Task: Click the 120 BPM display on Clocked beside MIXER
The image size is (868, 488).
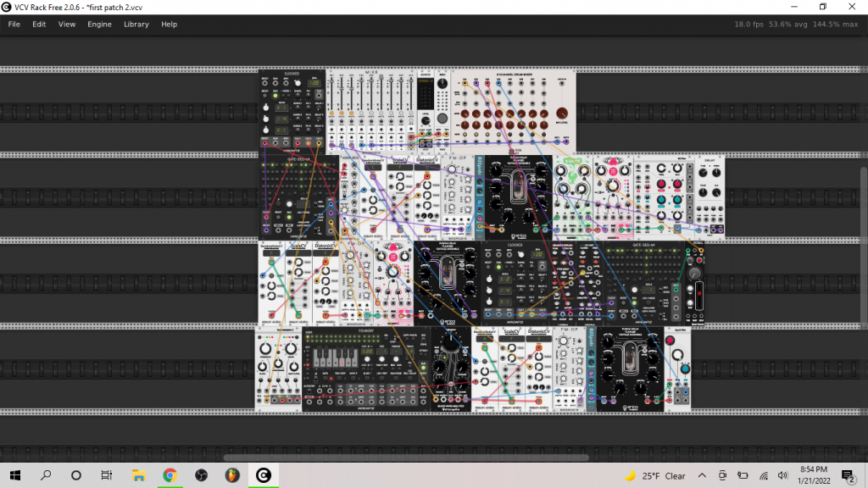Action: 314,83
